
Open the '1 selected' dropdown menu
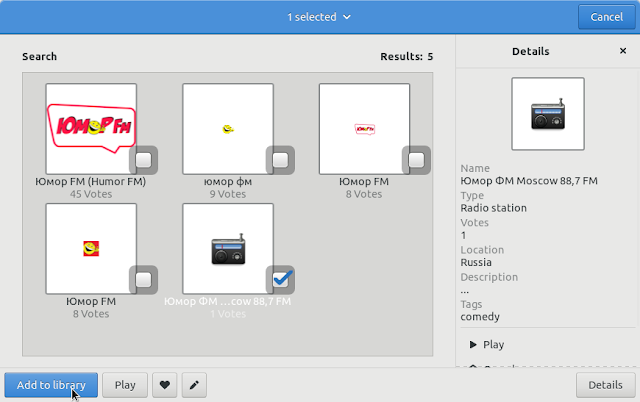[319, 17]
